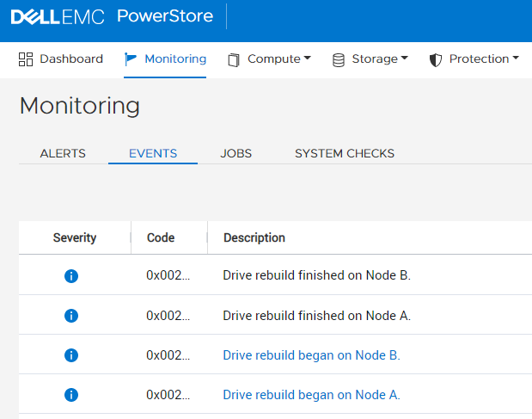Click info icon for Node A rebuild began
Viewport: 532px width, 419px height.
point(71,395)
